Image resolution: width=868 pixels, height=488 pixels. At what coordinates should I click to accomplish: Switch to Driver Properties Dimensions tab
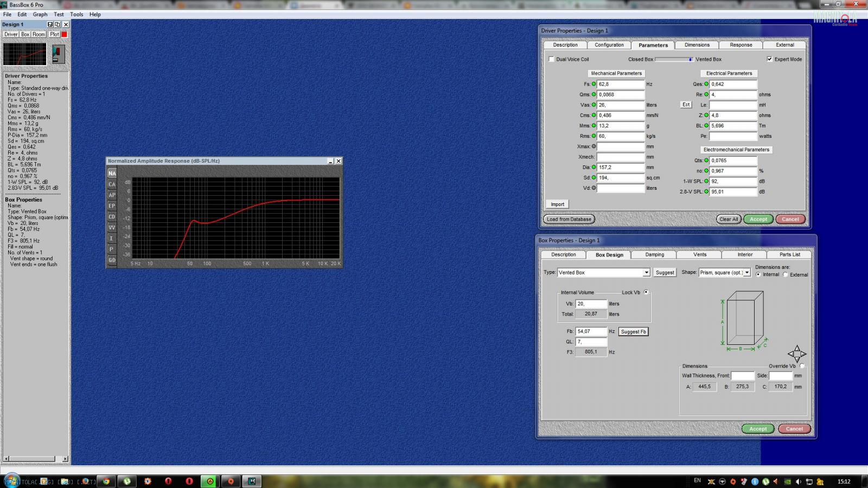[x=697, y=45]
